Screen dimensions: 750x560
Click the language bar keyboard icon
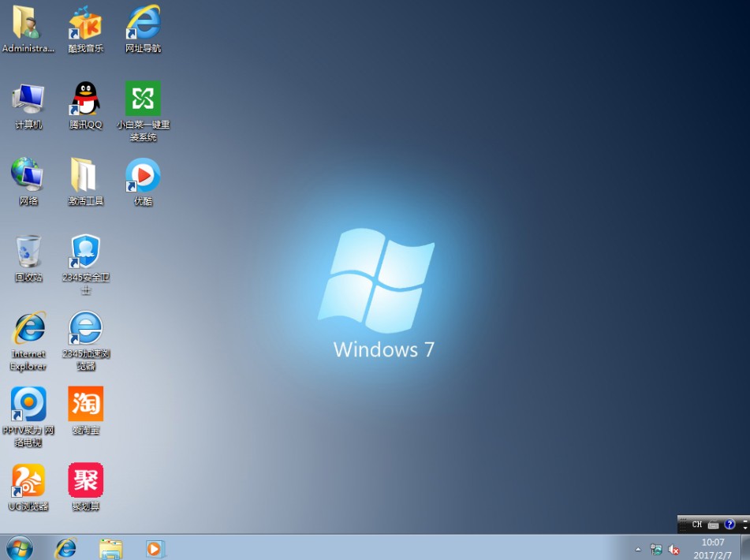click(x=713, y=525)
